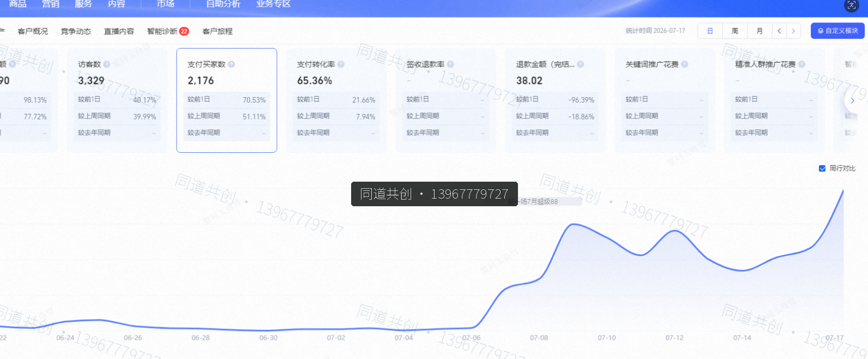Click the 39.99% value in 访客数 card
The height and width of the screenshot is (359, 868).
[x=144, y=117]
